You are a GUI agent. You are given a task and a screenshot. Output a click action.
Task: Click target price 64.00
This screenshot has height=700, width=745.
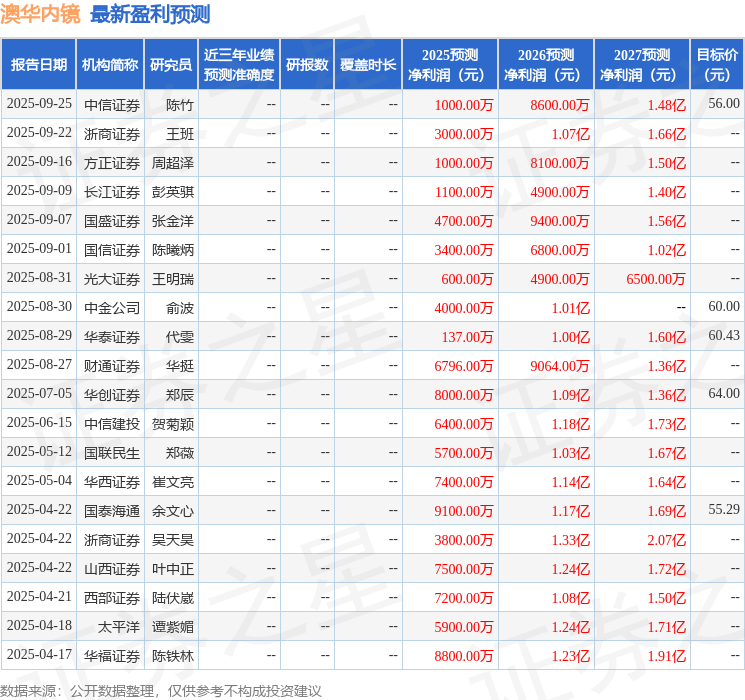pos(724,393)
